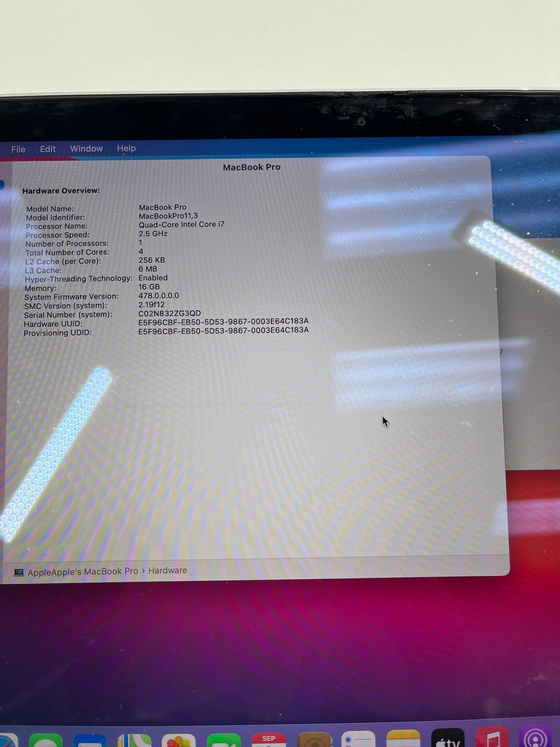This screenshot has height=747, width=560.
Task: Click the Processor Name label
Action: click(x=57, y=226)
